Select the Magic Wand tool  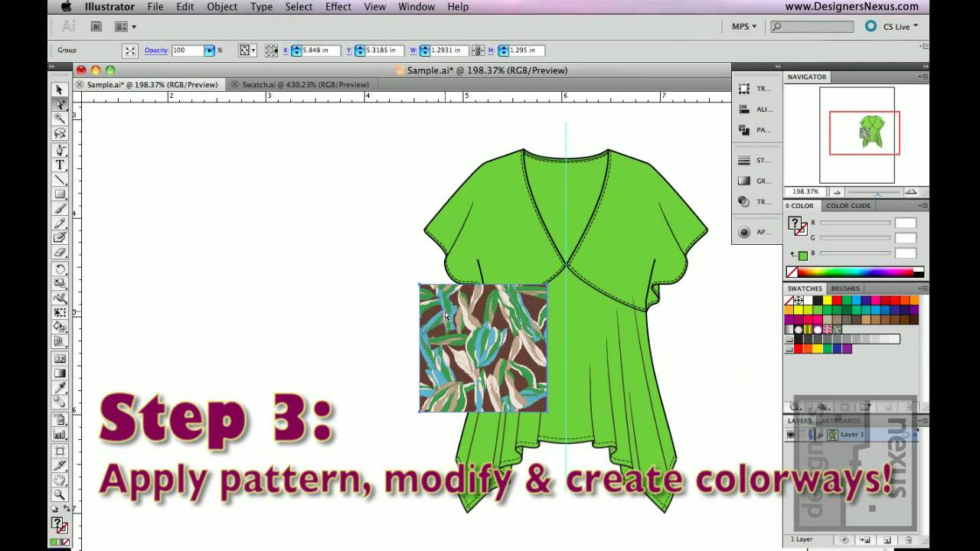click(x=60, y=119)
